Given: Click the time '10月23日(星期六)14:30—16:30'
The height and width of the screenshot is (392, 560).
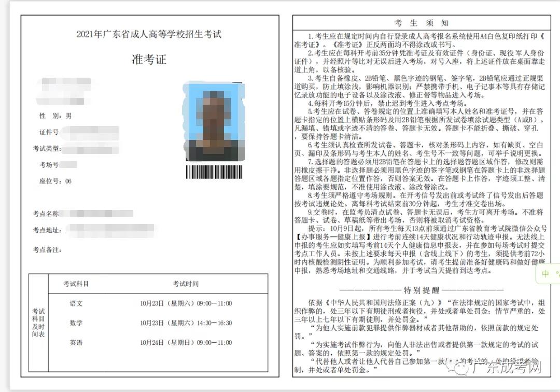Looking at the screenshot, I should pos(186,323).
